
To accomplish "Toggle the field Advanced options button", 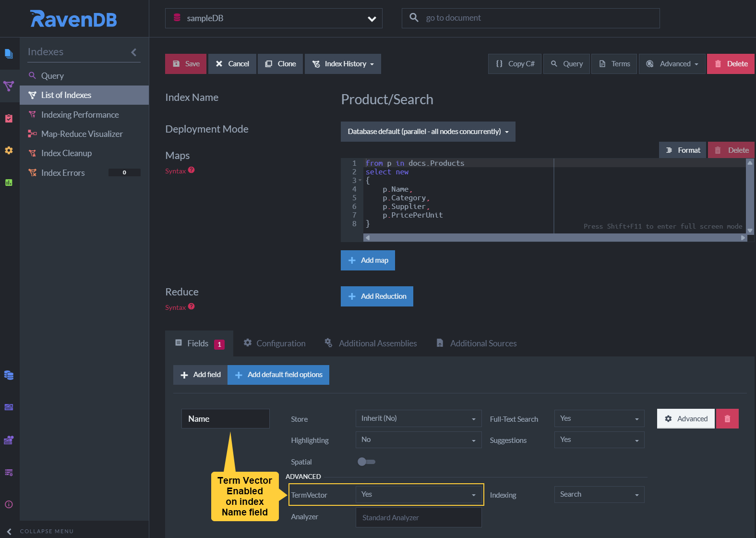I will coord(686,418).
